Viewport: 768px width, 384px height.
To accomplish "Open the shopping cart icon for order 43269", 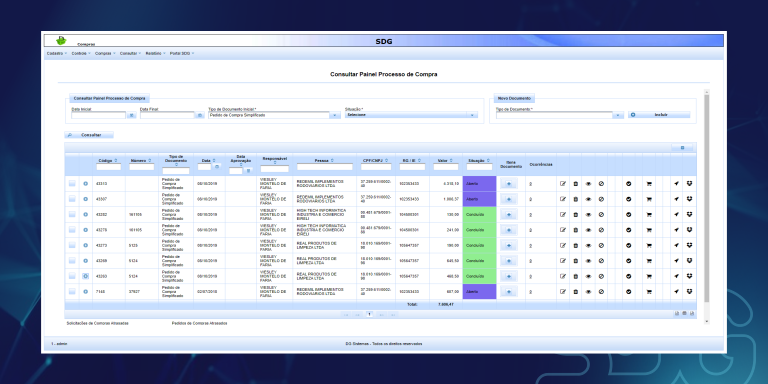I will point(649,261).
